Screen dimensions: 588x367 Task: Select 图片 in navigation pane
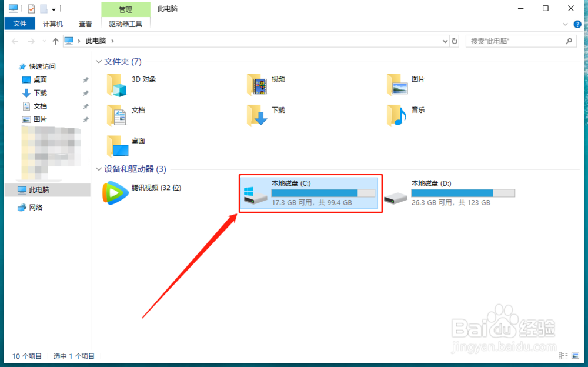click(x=40, y=119)
